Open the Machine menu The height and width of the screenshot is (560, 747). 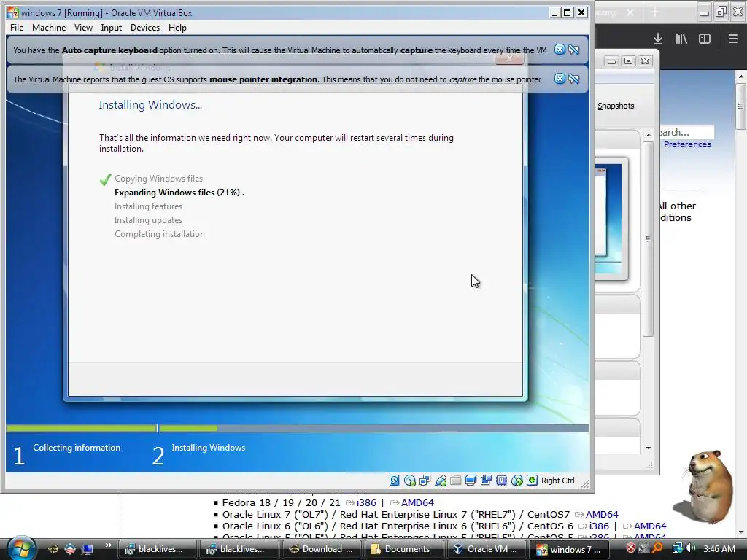pos(49,28)
